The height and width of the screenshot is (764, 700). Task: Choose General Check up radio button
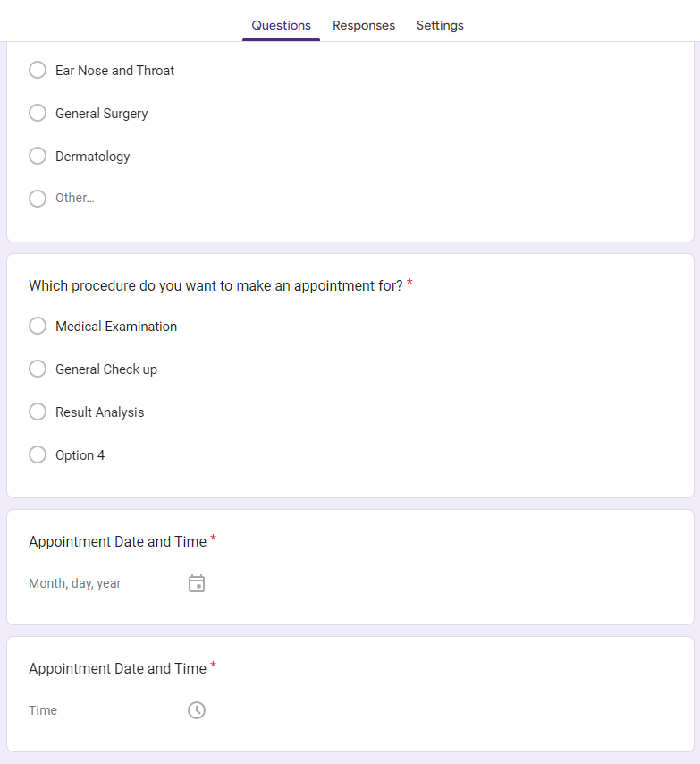click(38, 369)
